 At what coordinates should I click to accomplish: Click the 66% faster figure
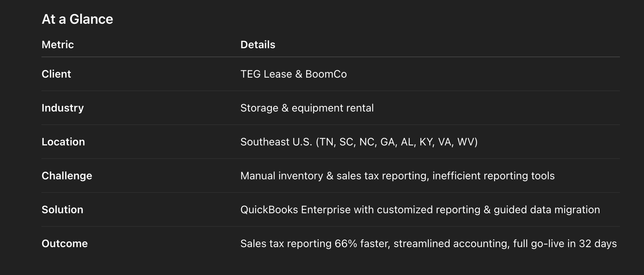(361, 244)
